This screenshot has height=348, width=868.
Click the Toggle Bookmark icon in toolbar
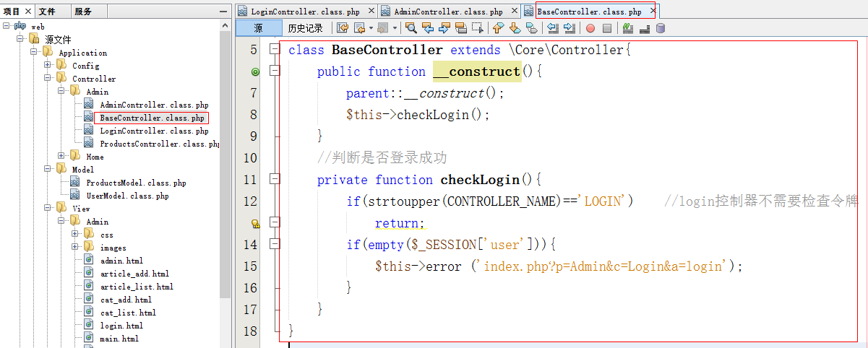(x=531, y=28)
